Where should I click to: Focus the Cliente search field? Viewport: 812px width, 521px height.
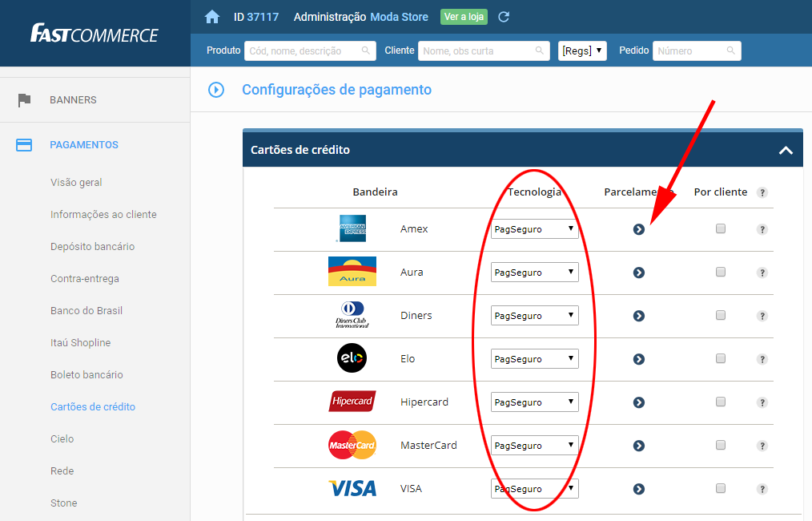point(484,50)
